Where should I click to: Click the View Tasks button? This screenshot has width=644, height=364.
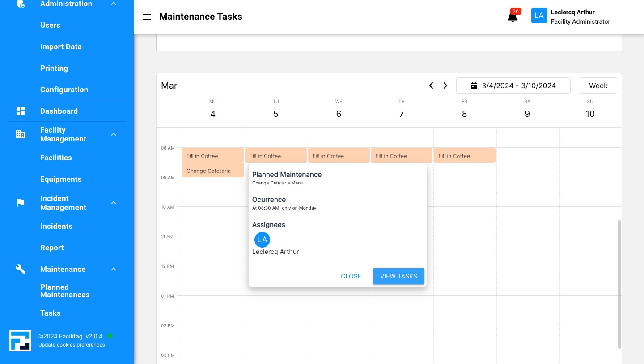pyautogui.click(x=398, y=276)
